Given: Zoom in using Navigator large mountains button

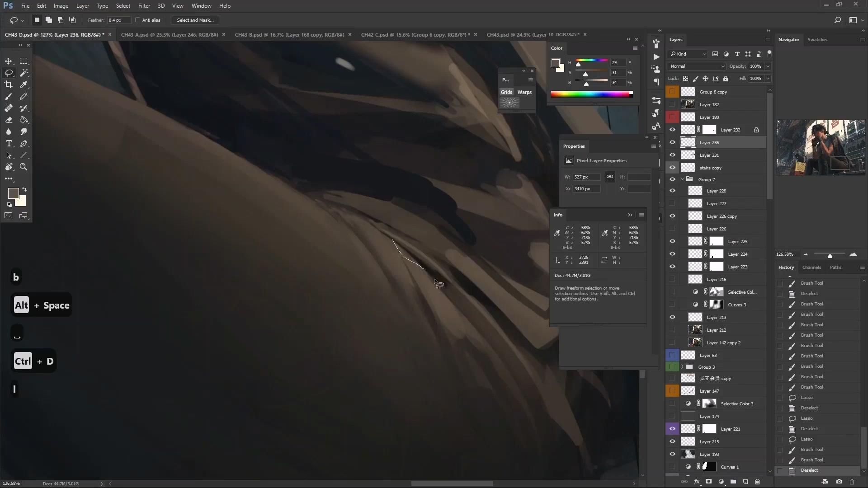Looking at the screenshot, I should click(x=853, y=254).
